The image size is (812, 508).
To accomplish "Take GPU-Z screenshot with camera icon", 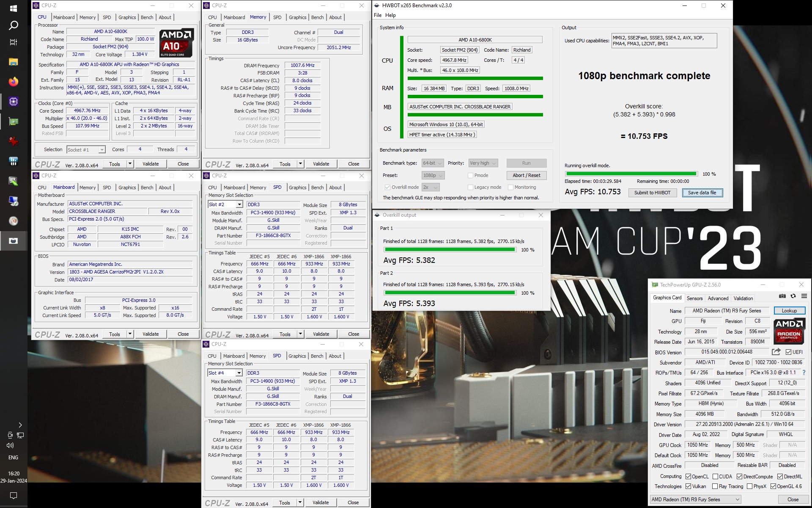I will pyautogui.click(x=782, y=296).
